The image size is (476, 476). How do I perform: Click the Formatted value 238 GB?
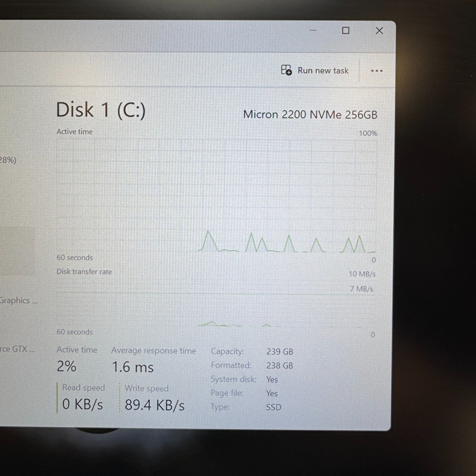[280, 366]
